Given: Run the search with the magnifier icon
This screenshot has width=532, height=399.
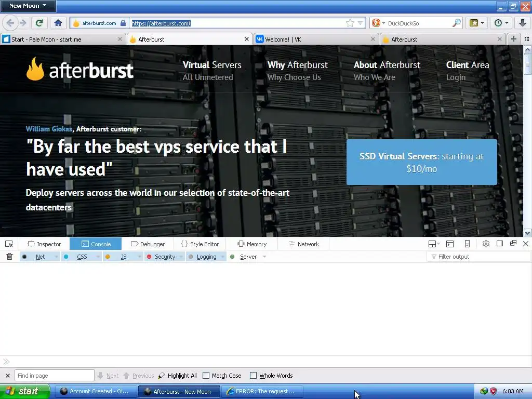Looking at the screenshot, I should tap(457, 23).
